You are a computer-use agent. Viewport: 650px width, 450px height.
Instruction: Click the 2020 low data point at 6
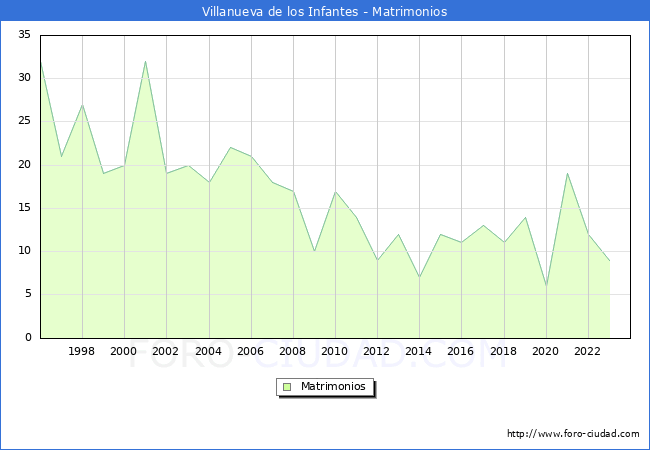tap(546, 286)
